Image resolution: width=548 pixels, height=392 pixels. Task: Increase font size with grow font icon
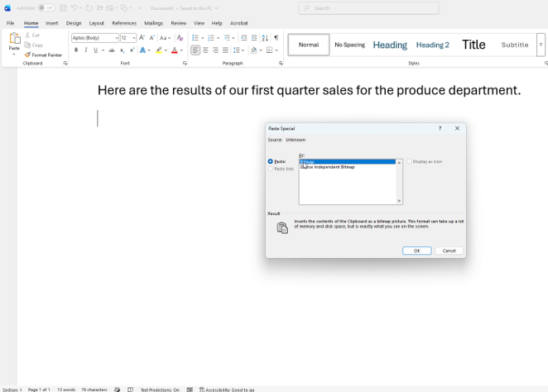(x=142, y=38)
